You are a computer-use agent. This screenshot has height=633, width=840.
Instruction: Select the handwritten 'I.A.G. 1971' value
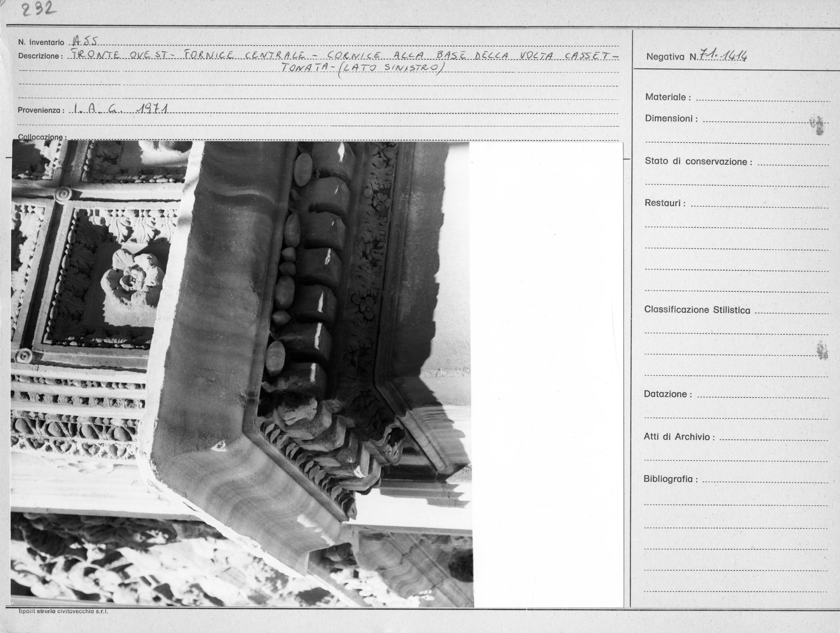[120, 109]
